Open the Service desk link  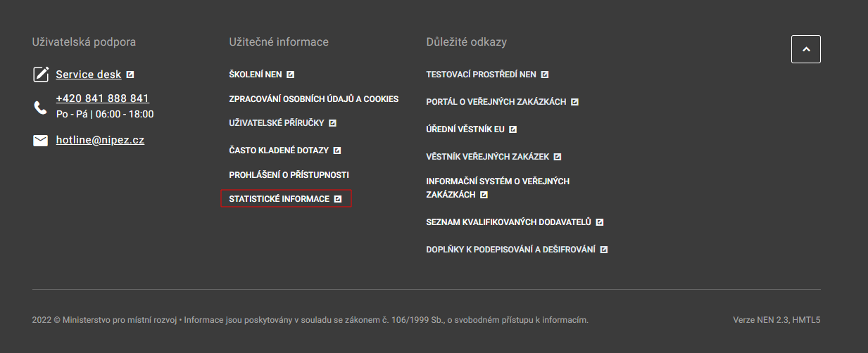pyautogui.click(x=89, y=75)
